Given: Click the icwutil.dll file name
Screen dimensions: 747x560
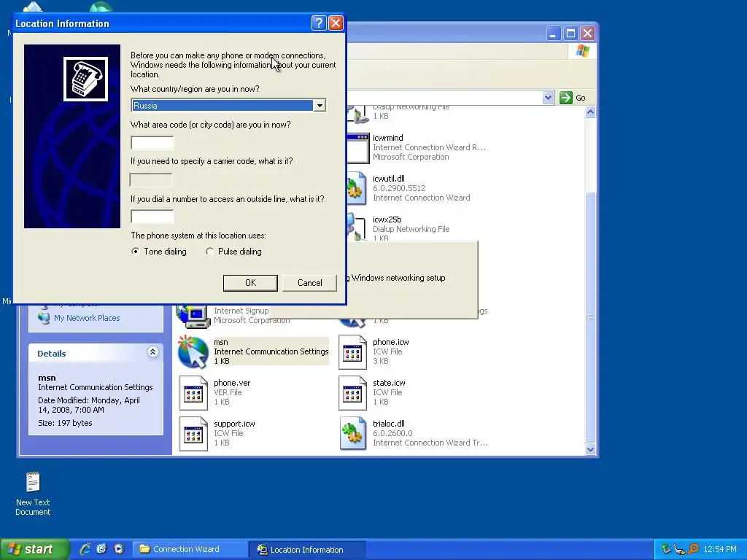Looking at the screenshot, I should tap(388, 179).
